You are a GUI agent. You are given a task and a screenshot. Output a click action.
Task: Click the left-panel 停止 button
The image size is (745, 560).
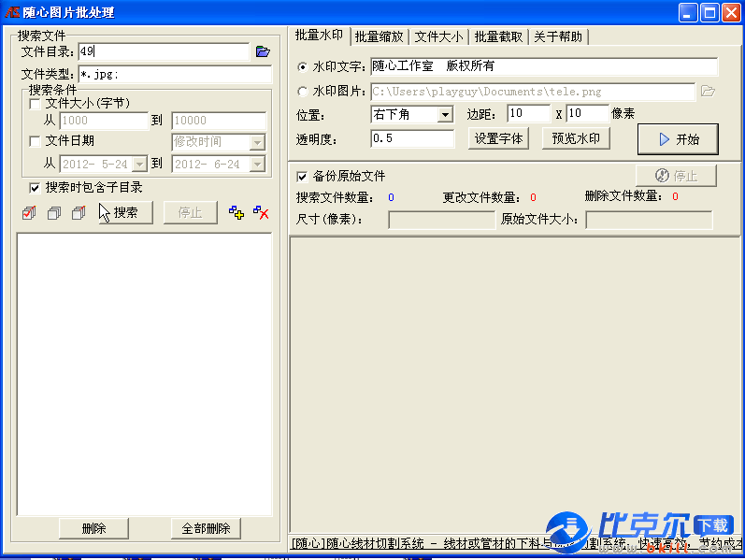191,212
